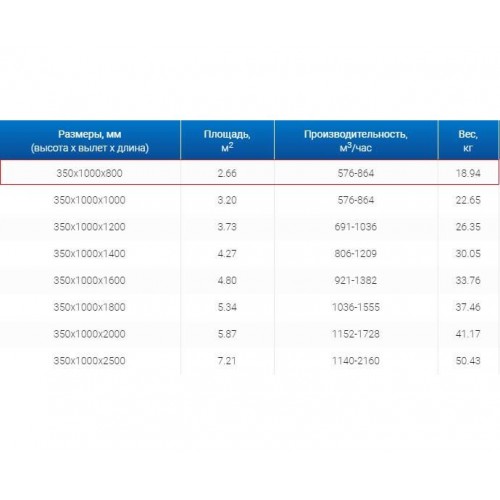Select the 350x1000x2500 size cell
This screenshot has height=500, width=500.
89,360
